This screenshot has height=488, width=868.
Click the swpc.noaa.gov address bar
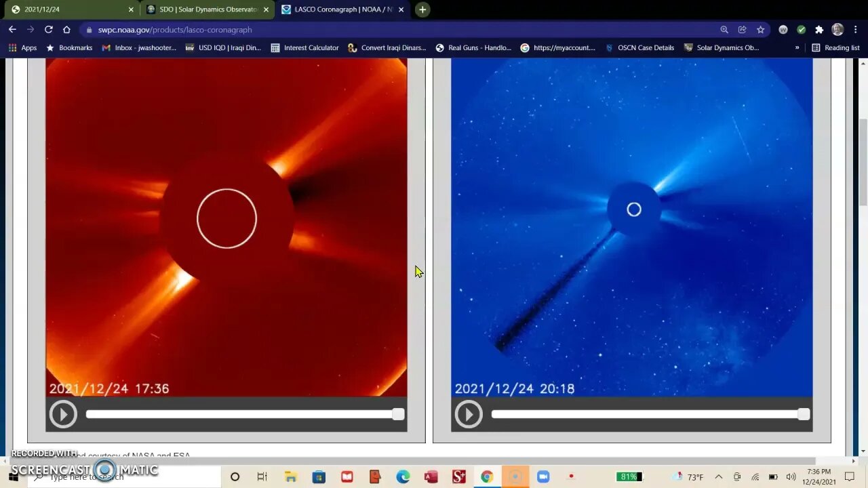[400, 30]
